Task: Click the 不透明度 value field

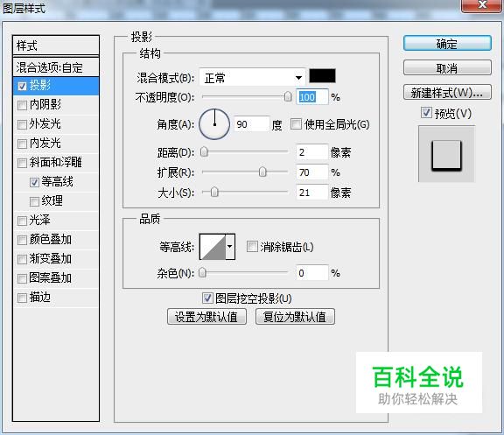Action: (311, 97)
